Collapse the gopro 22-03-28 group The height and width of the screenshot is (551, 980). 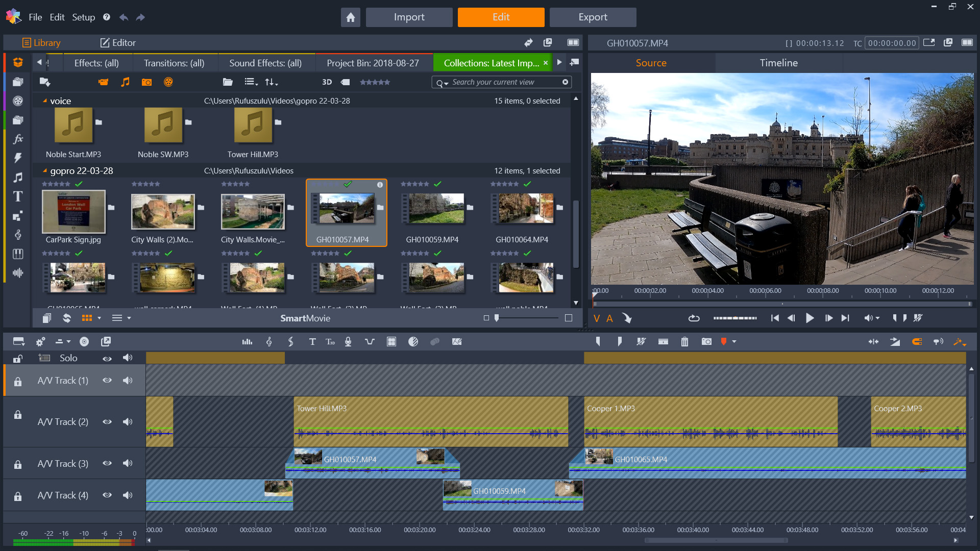[x=44, y=170]
